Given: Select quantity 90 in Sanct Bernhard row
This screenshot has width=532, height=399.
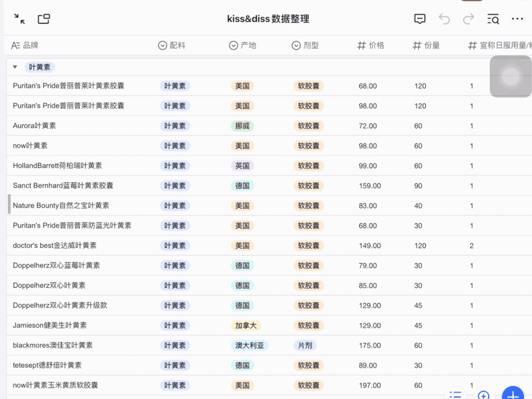Looking at the screenshot, I should click(x=418, y=186).
